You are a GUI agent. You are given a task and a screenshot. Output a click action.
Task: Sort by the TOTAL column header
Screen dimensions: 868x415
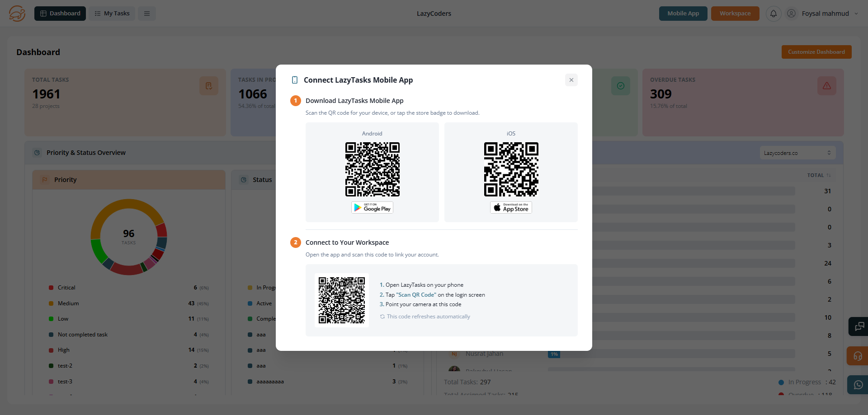tap(819, 175)
